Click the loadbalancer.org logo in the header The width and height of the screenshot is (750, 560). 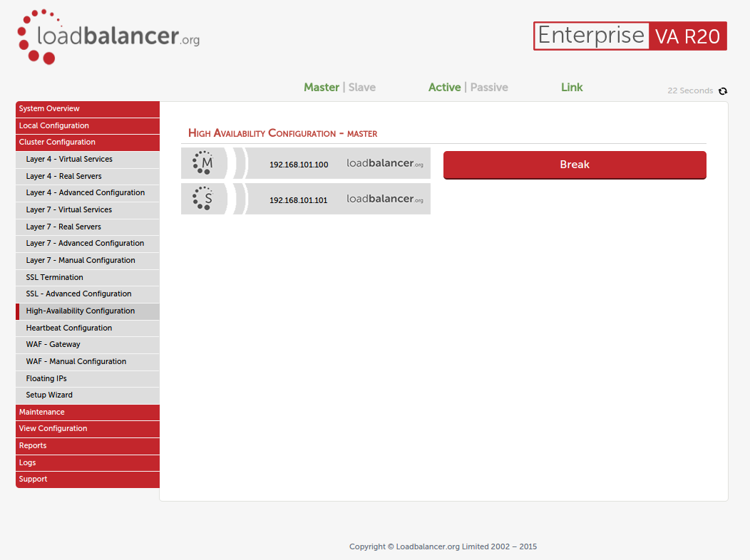click(108, 37)
